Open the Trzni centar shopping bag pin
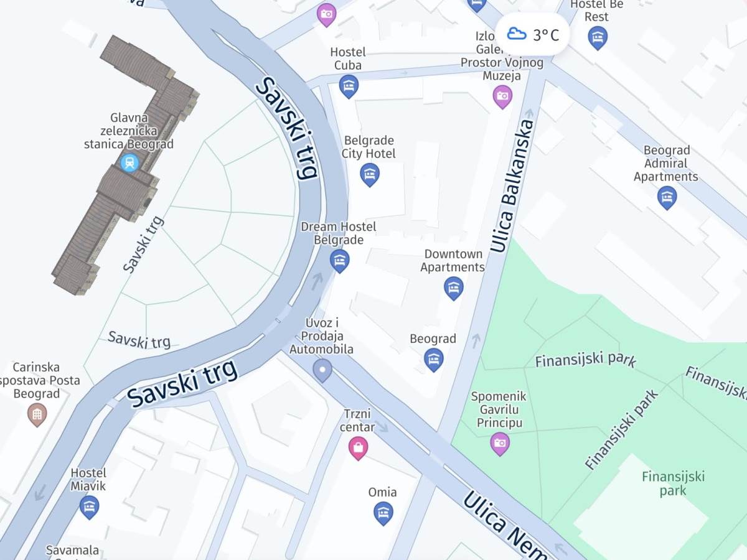 358,447
